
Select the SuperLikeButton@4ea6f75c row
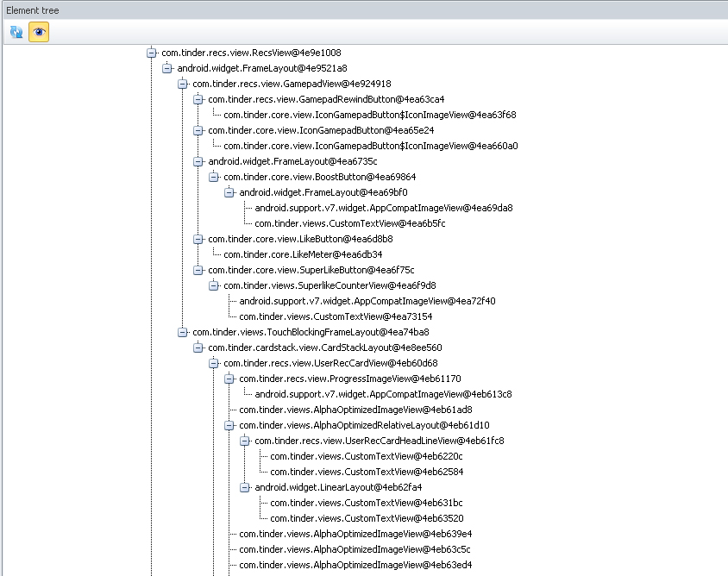311,270
